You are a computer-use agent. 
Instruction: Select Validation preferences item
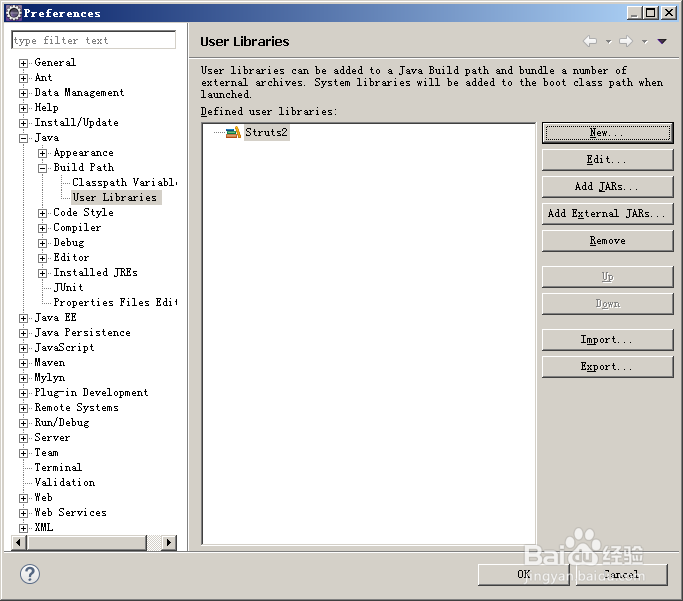[x=64, y=483]
